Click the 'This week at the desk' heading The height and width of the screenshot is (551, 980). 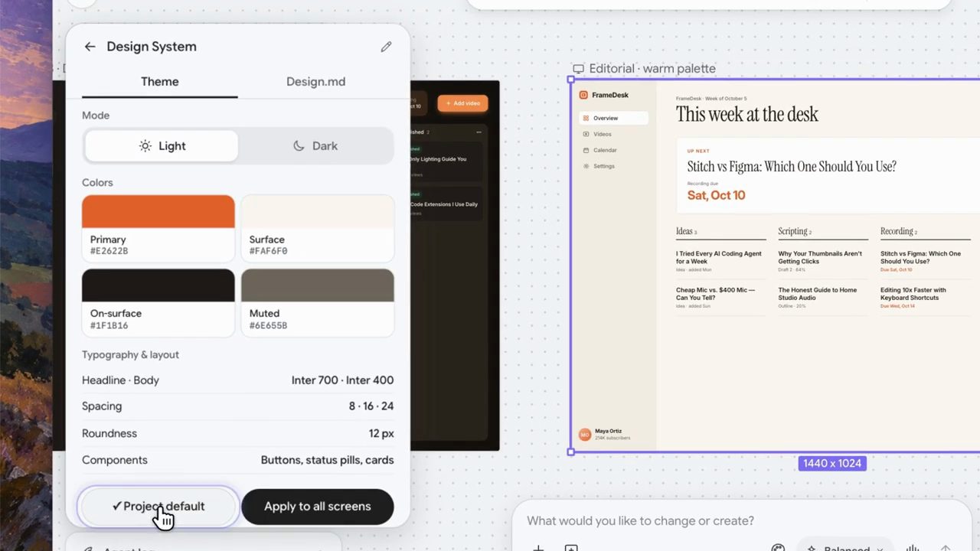(x=746, y=115)
